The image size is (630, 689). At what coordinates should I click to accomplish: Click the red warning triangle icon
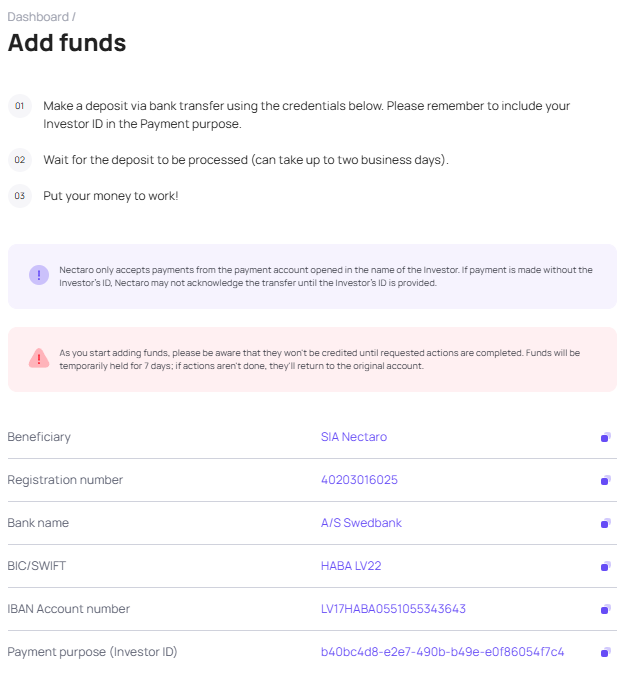click(39, 358)
